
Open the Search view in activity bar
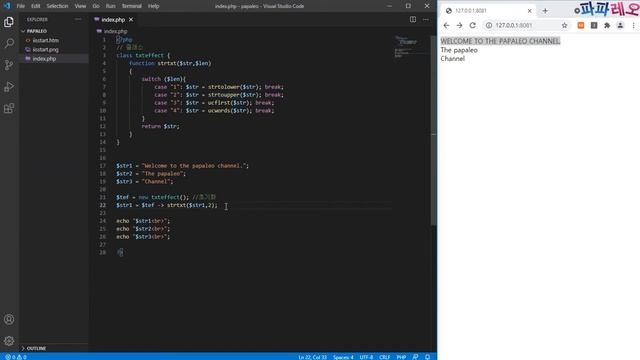coord(9,43)
